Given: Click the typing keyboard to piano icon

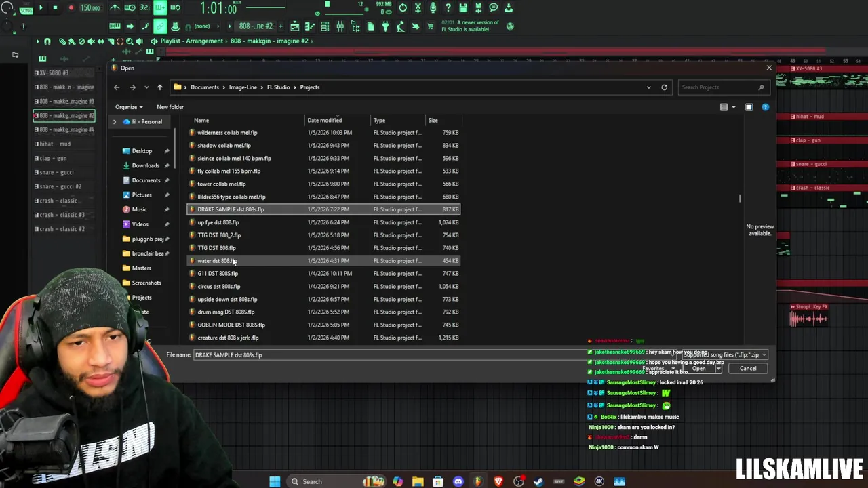Looking at the screenshot, I should tap(115, 26).
